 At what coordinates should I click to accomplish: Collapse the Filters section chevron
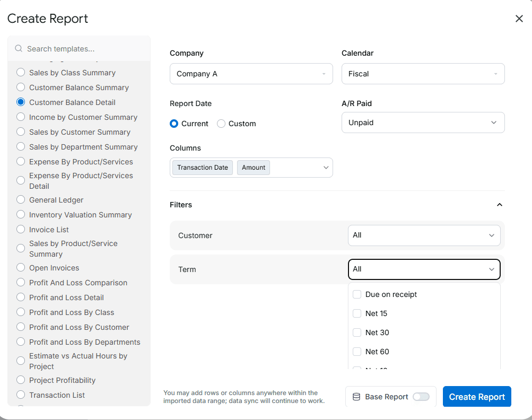(x=499, y=205)
